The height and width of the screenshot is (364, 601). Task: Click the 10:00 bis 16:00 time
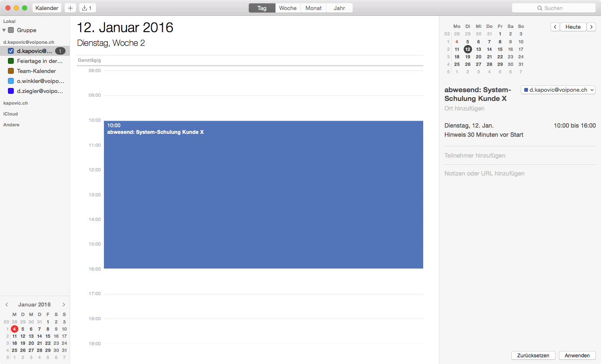575,126
